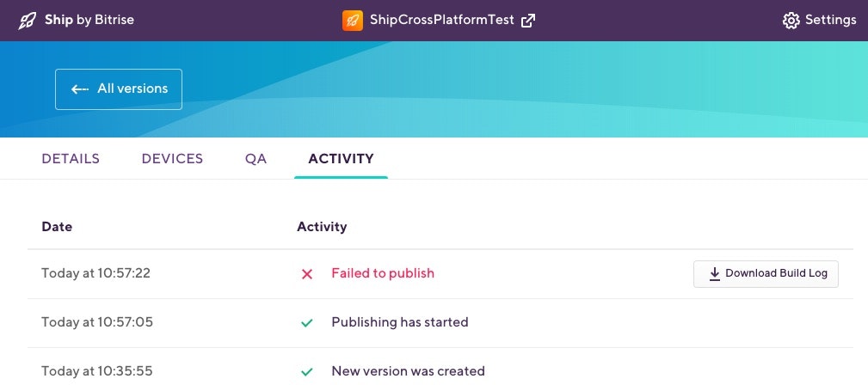
Task: Click the download icon in Download Build Log
Action: (x=715, y=274)
